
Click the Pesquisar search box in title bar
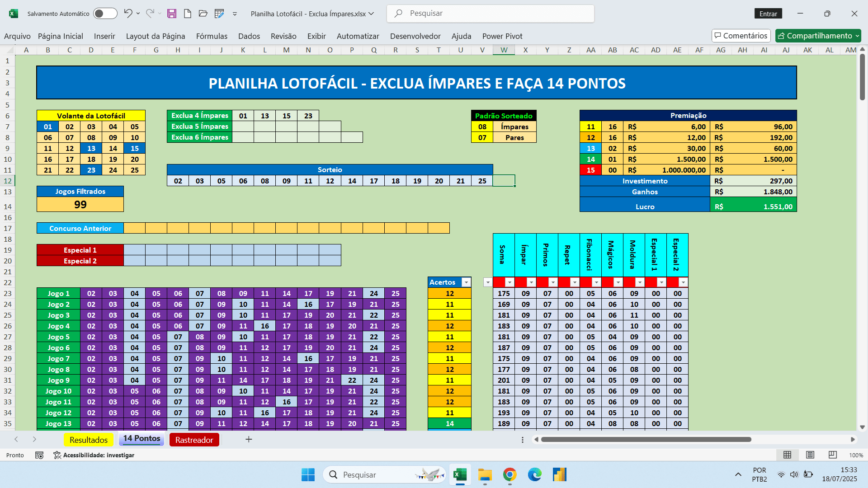(491, 14)
